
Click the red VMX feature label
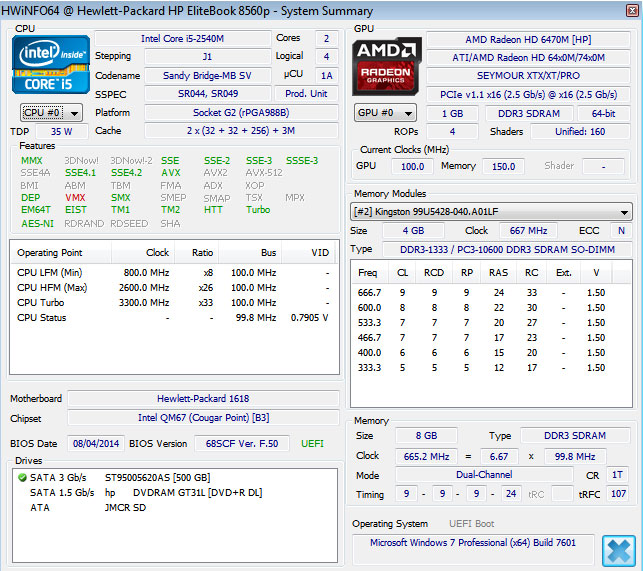[x=75, y=198]
